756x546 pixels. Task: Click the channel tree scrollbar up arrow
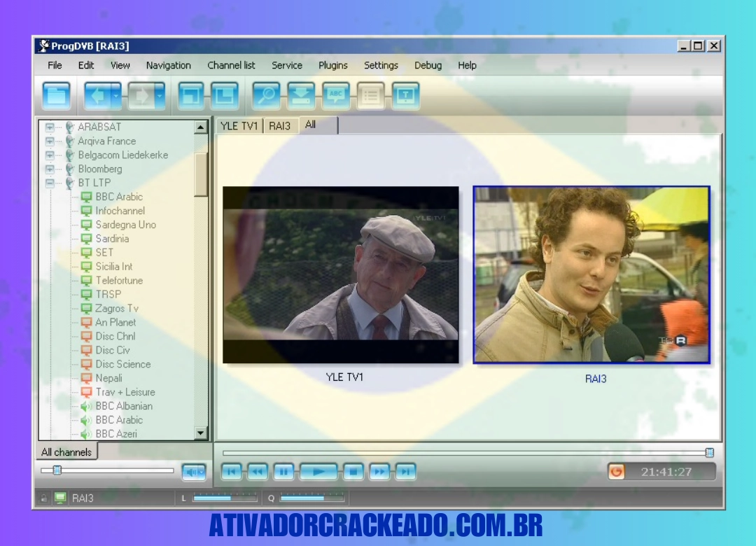coord(201,127)
